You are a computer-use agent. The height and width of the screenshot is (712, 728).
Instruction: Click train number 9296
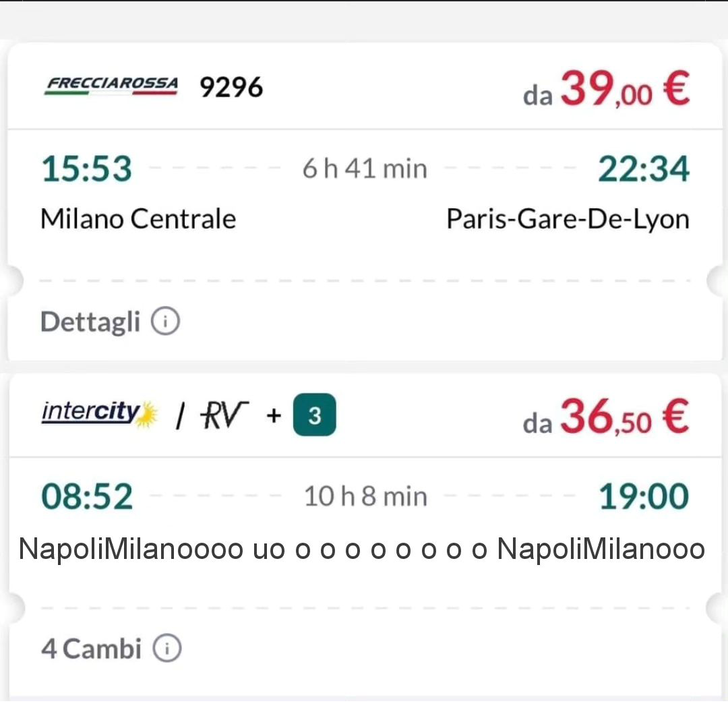pos(231,87)
